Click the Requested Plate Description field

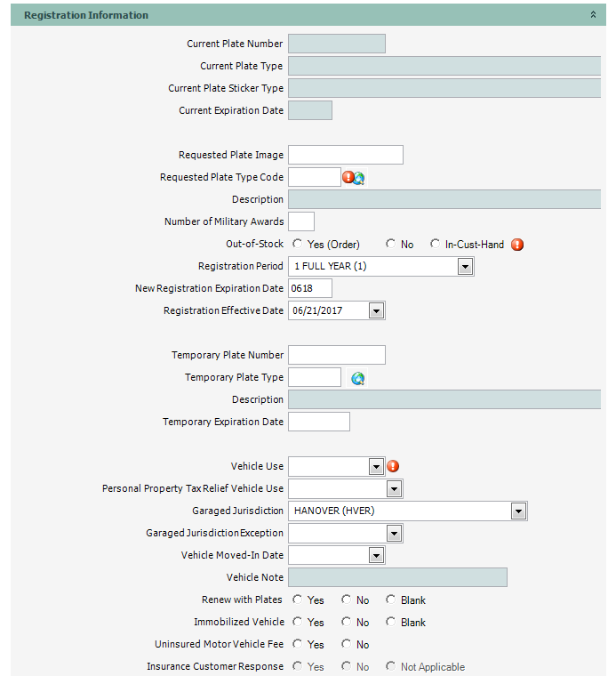point(444,199)
